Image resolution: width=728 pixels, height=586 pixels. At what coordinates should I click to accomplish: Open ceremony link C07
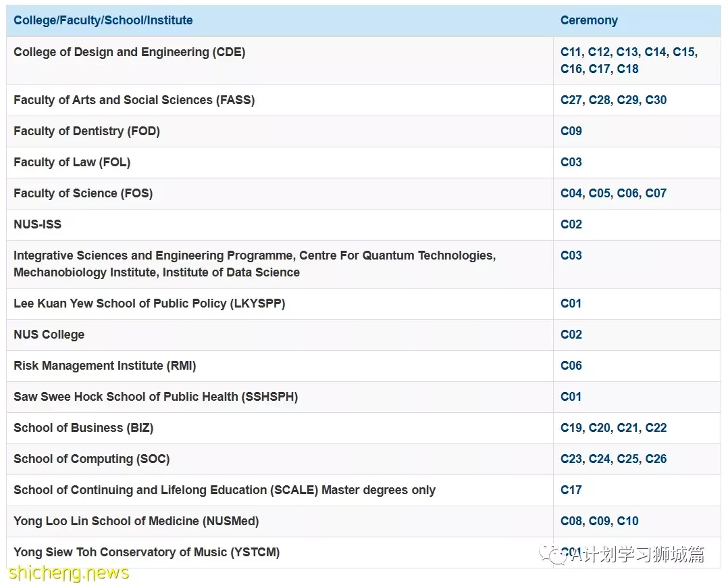656,193
